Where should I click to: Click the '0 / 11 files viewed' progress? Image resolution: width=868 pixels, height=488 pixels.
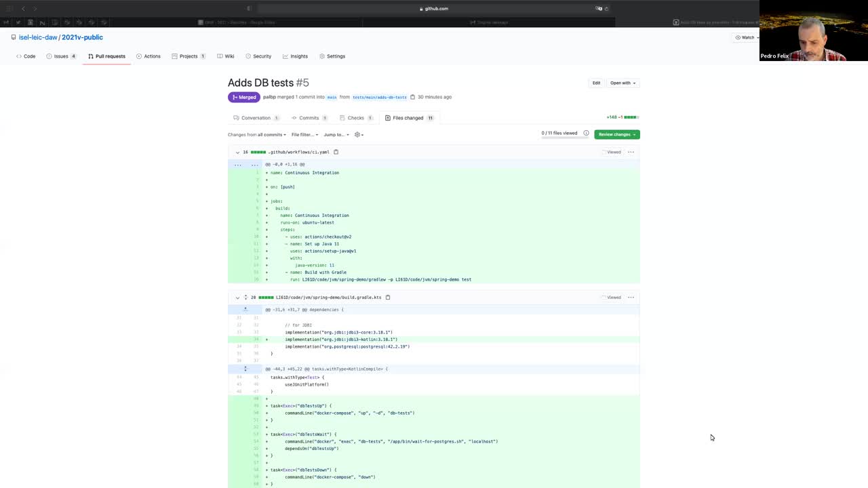pyautogui.click(x=559, y=133)
